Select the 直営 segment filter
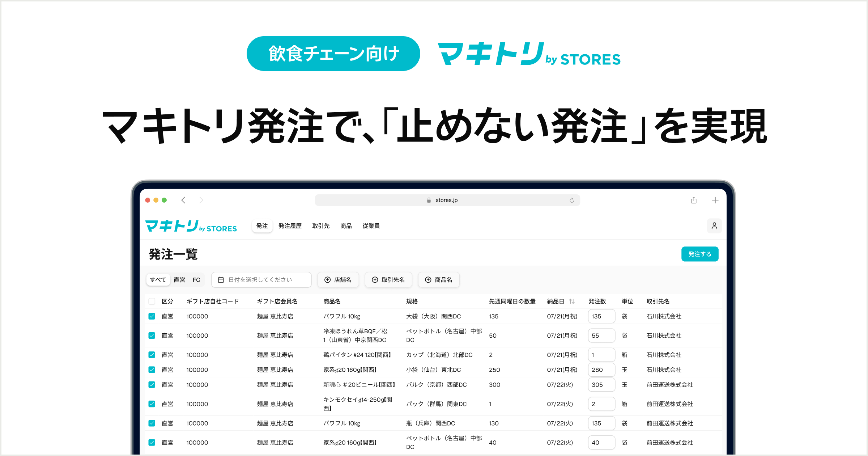 click(179, 280)
